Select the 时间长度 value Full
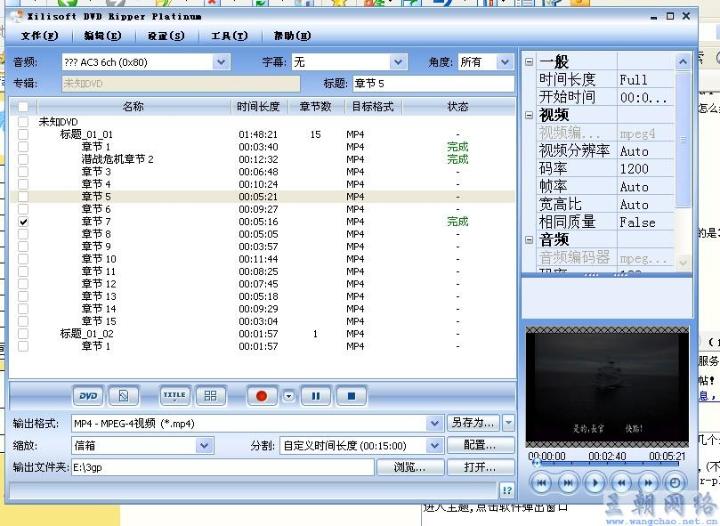 pyautogui.click(x=646, y=80)
